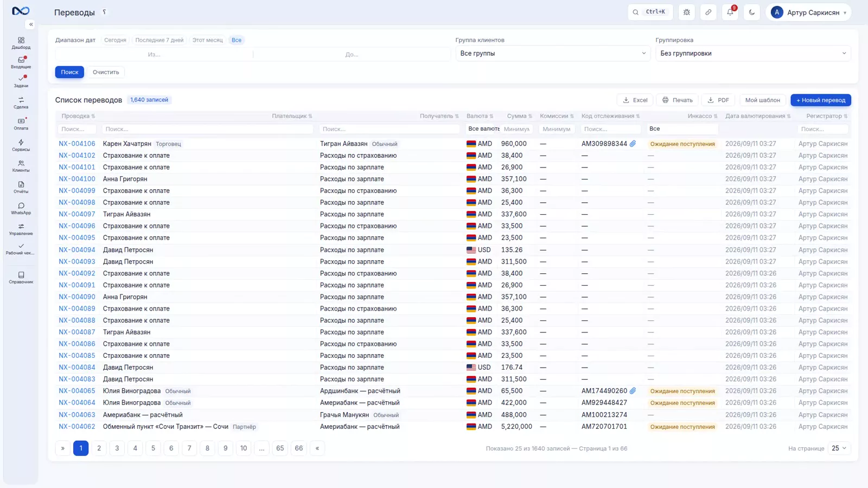Export list via Excel button

tap(635, 100)
